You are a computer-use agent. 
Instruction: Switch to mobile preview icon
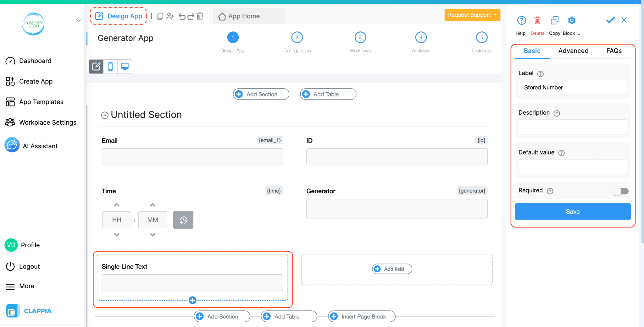coord(110,67)
